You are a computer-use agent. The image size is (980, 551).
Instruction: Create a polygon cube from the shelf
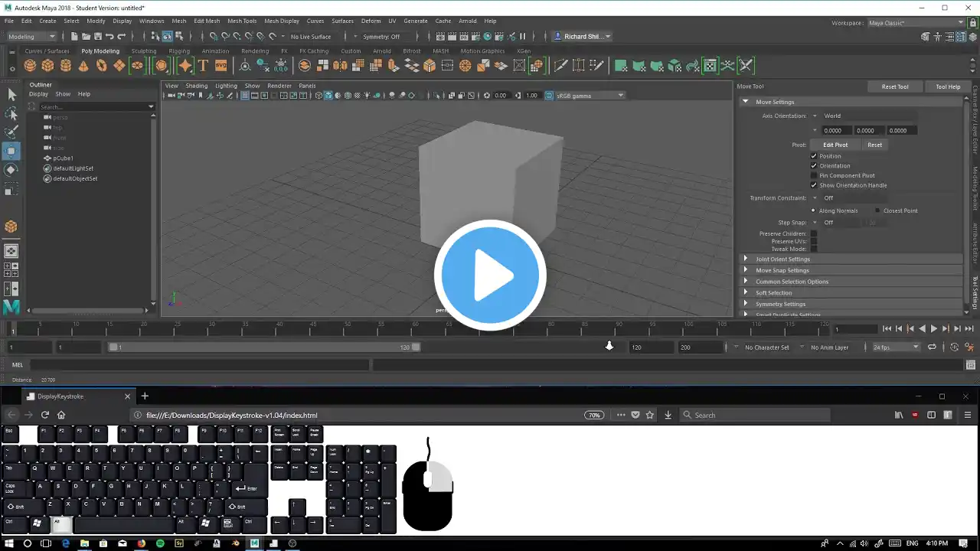(47, 66)
